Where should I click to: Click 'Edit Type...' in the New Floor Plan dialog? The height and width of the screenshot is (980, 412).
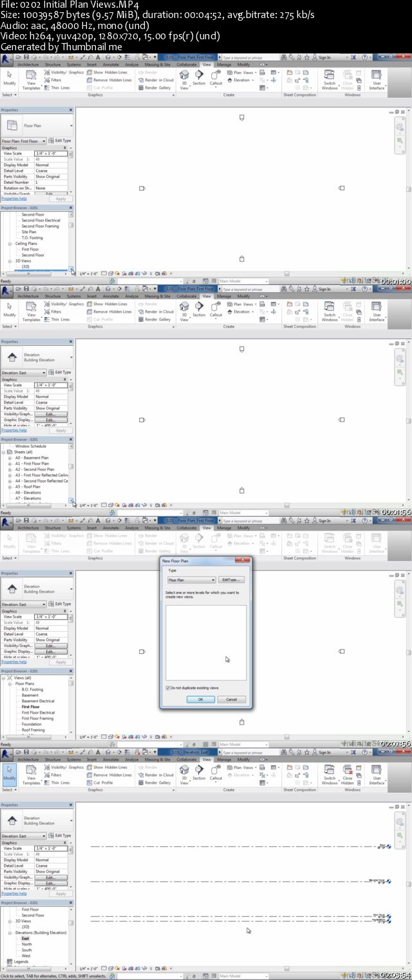(232, 580)
